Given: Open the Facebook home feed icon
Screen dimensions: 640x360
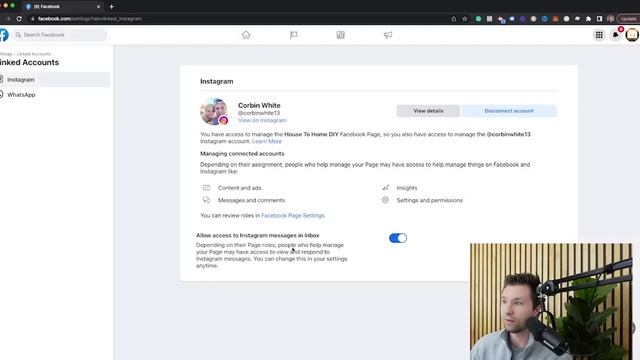Looking at the screenshot, I should point(246,35).
